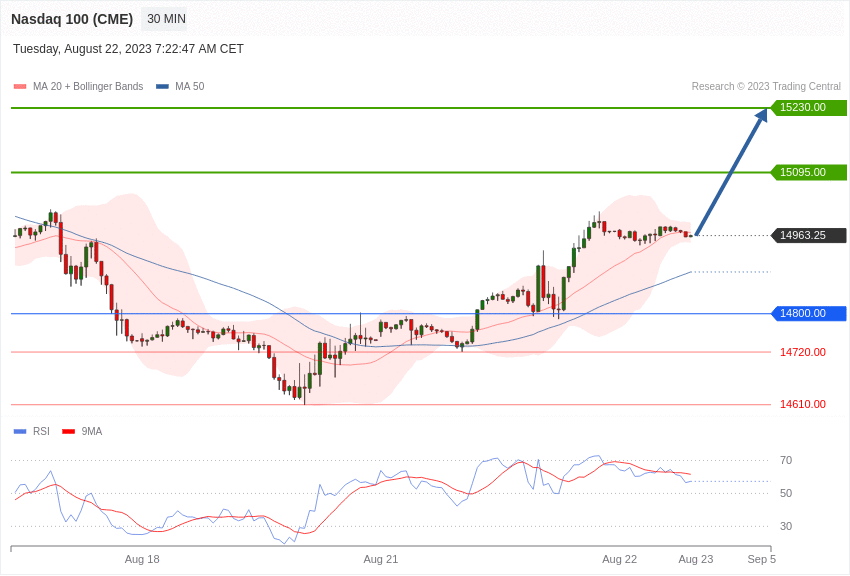The image size is (850, 576).
Task: Click the RSI 70 level label
Action: point(786,461)
